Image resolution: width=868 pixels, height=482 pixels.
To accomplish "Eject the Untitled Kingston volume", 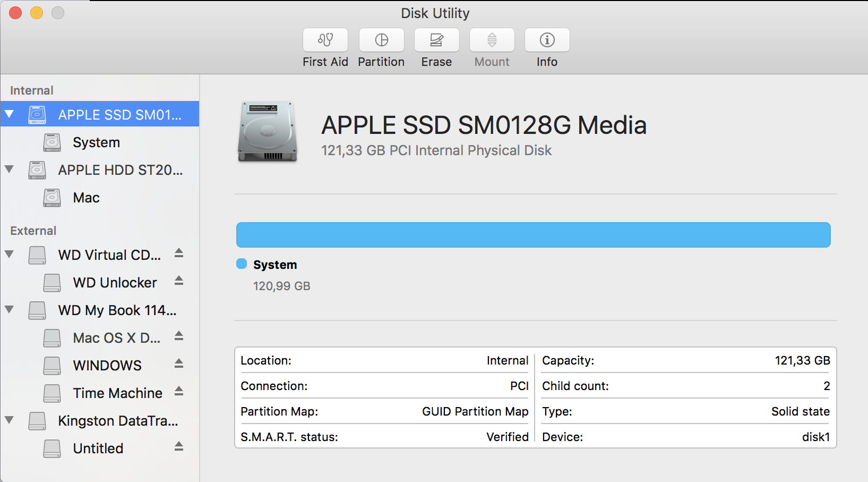I will point(179,448).
